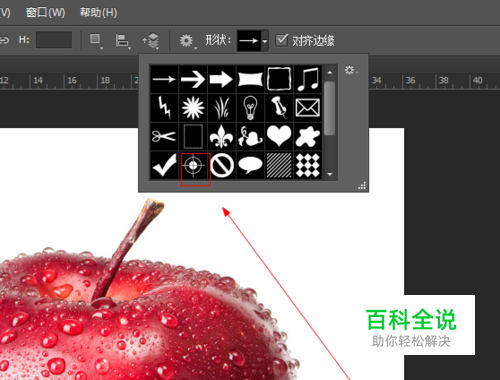
Task: Open the path arrangement menu
Action: pyautogui.click(x=151, y=41)
